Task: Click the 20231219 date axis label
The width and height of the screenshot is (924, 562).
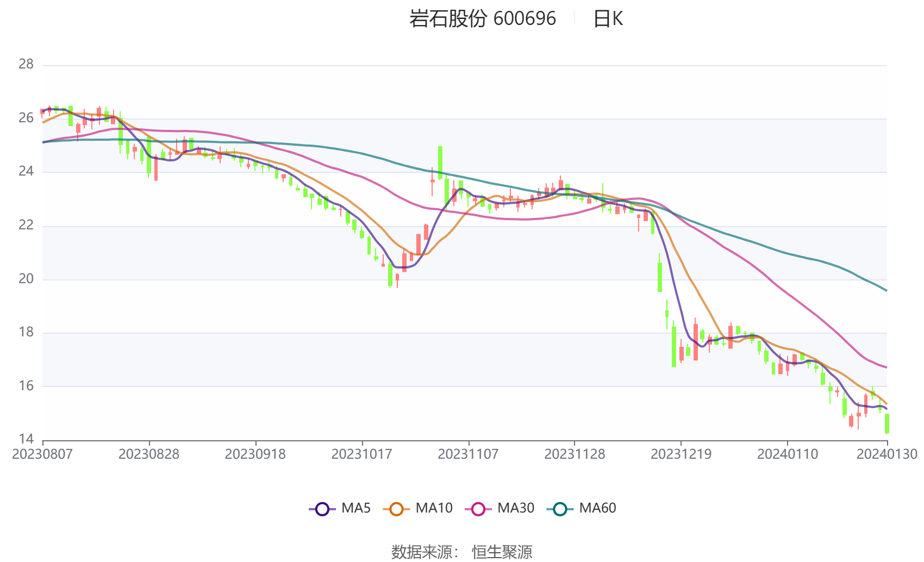Action: [x=681, y=454]
